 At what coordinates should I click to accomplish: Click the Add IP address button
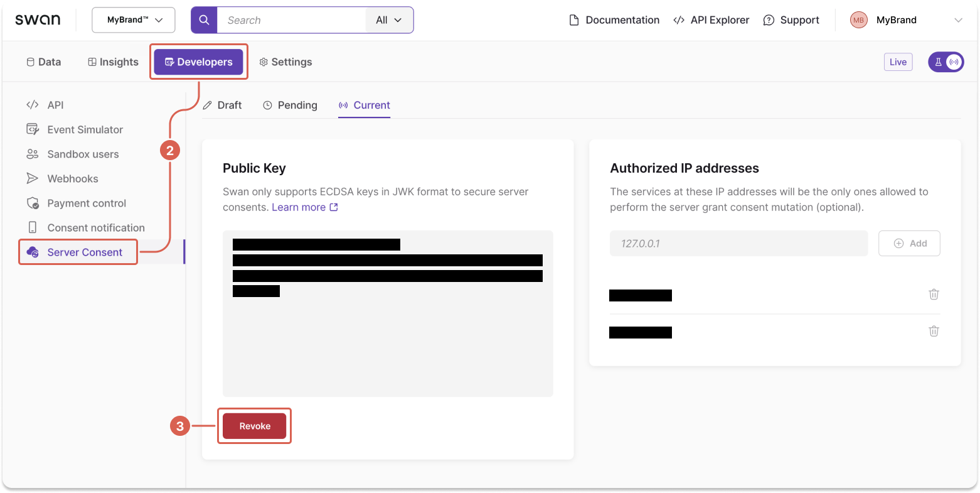[x=909, y=243]
